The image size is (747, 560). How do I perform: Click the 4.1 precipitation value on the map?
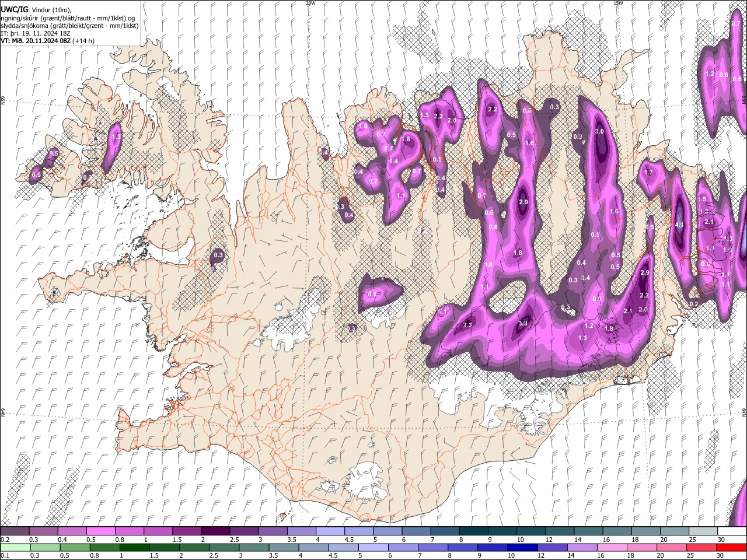(x=679, y=225)
